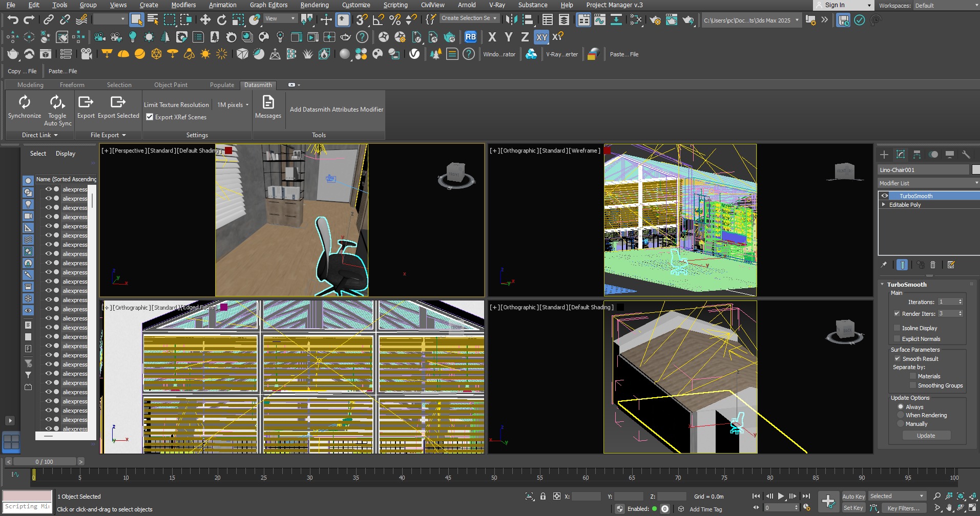Click the Redo arrow icon
Viewport: 980px width, 516px height.
[29, 20]
